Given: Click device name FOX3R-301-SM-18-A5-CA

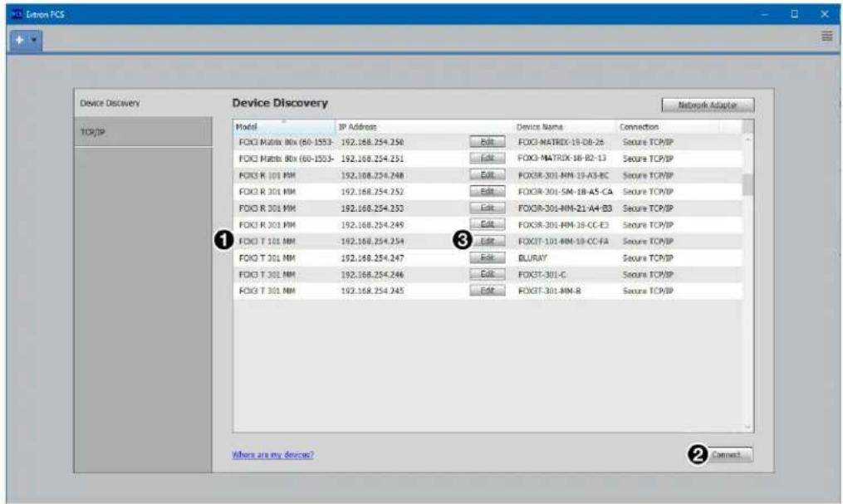Looking at the screenshot, I should click(565, 192).
